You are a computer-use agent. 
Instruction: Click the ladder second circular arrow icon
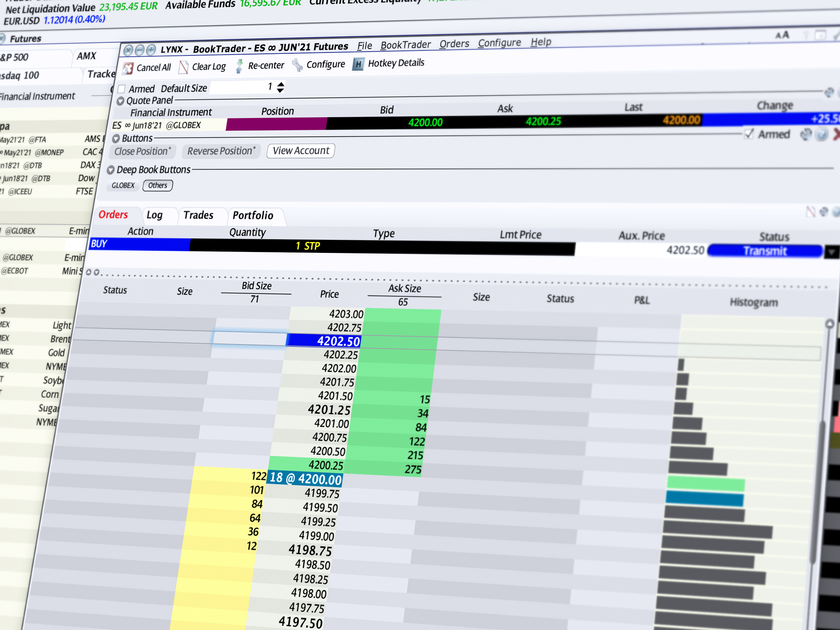pos(97,272)
